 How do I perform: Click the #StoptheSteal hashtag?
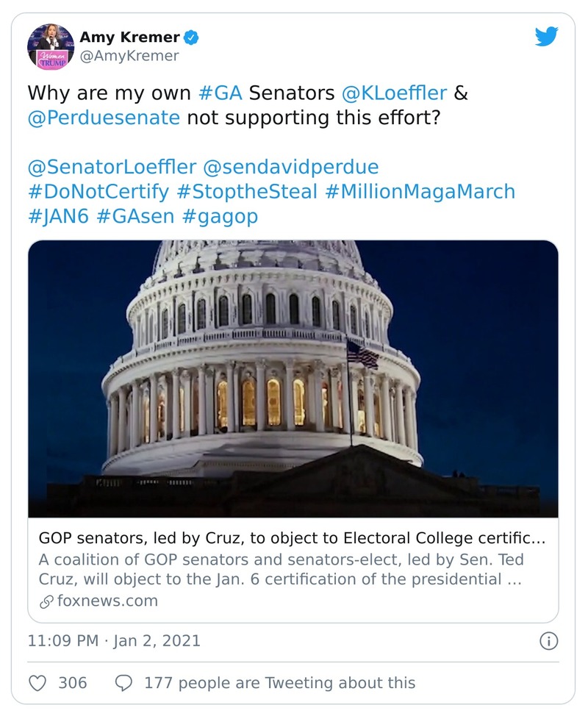(x=248, y=191)
